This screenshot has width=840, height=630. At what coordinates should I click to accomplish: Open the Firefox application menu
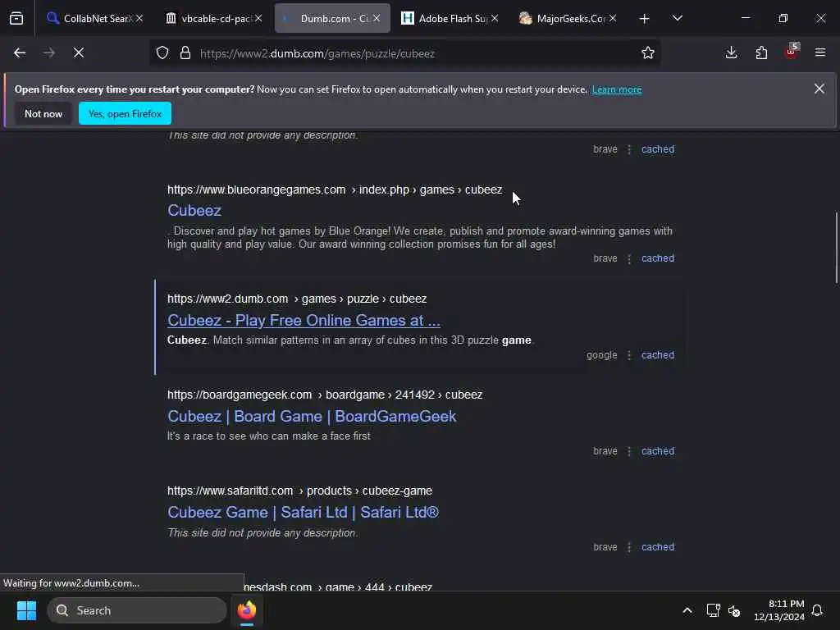820,52
